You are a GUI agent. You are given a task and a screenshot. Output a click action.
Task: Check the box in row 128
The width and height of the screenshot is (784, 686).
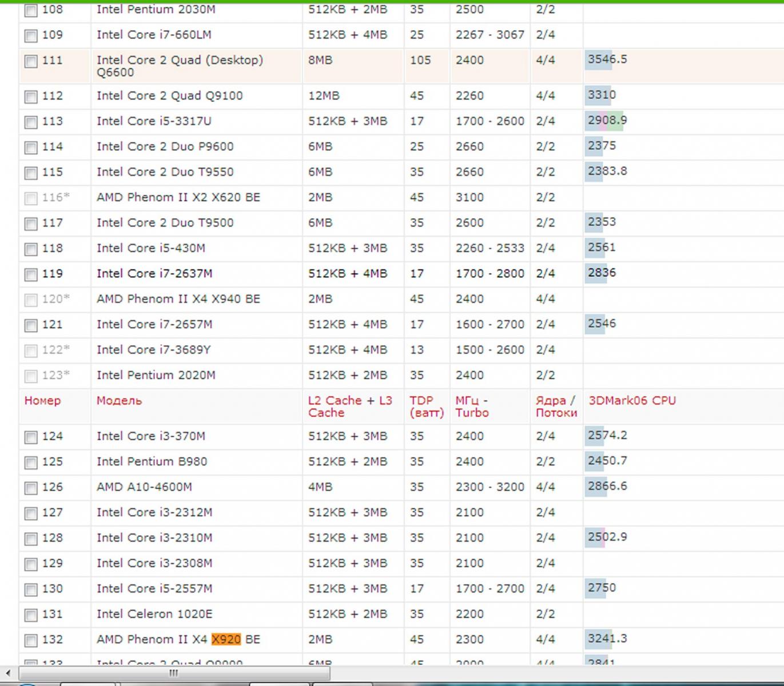31,539
